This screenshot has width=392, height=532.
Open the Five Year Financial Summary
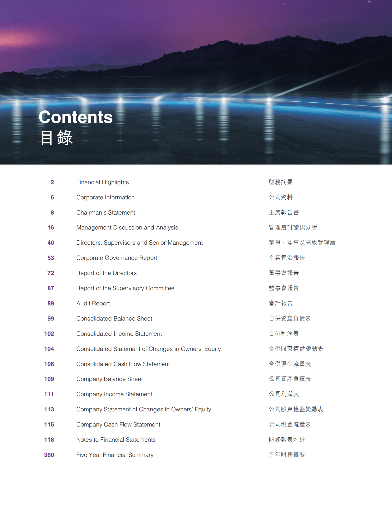tap(115, 455)
